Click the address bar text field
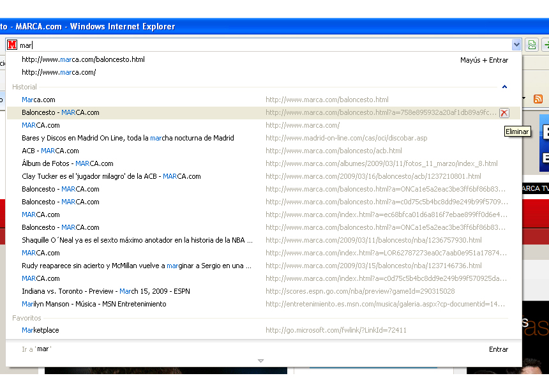The width and height of the screenshot is (549, 392). tap(255, 45)
